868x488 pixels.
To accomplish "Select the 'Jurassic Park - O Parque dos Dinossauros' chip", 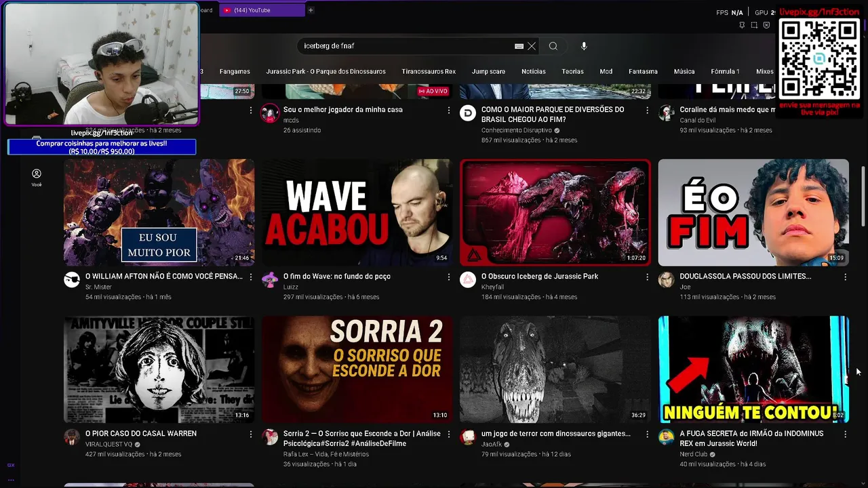I will pyautogui.click(x=325, y=71).
